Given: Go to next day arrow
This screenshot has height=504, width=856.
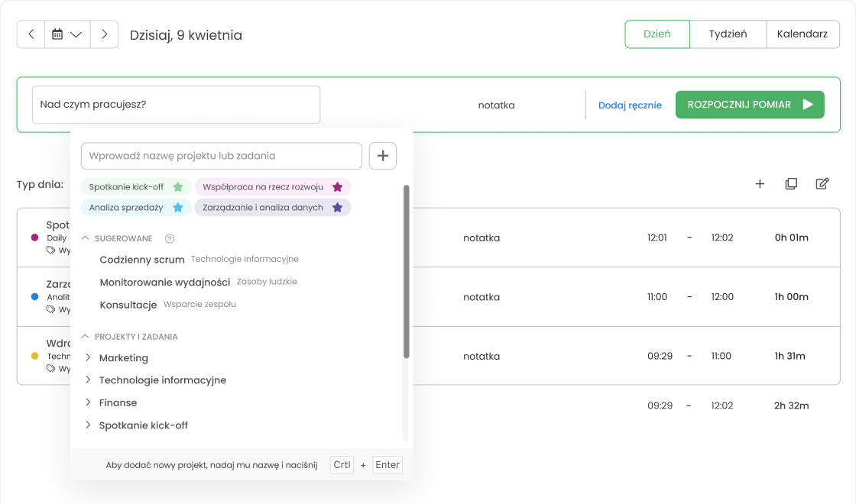Looking at the screenshot, I should tap(104, 34).
